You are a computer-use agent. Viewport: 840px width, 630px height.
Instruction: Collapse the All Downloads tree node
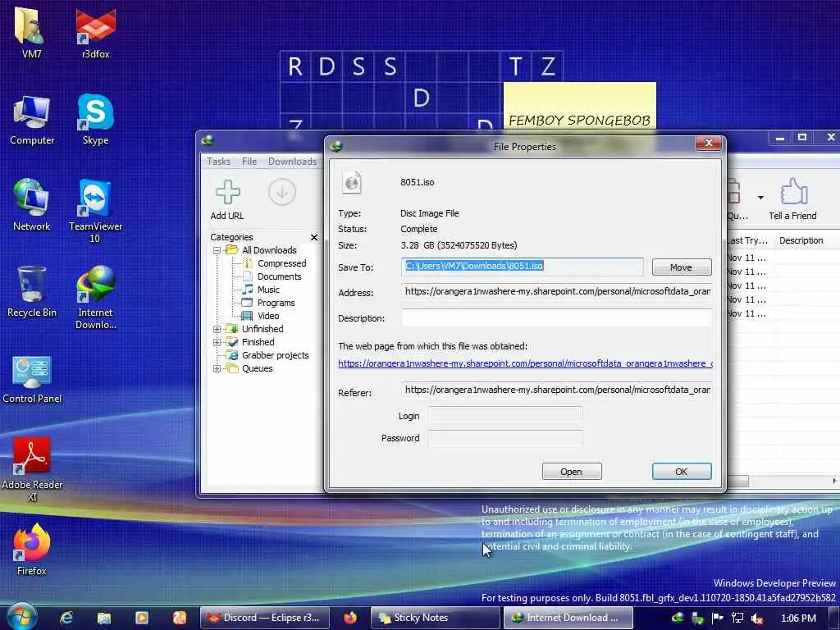(217, 250)
